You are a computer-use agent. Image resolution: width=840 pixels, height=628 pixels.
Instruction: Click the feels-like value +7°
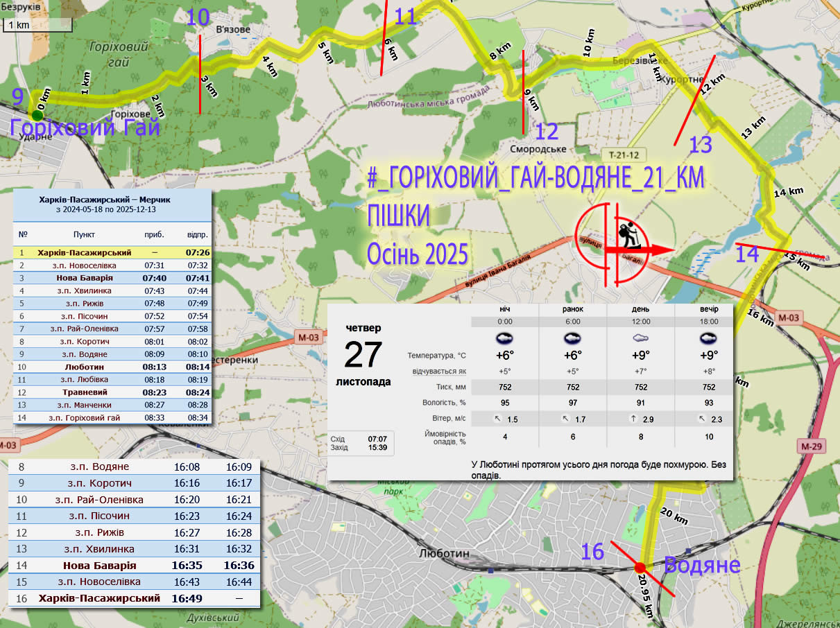click(x=641, y=371)
